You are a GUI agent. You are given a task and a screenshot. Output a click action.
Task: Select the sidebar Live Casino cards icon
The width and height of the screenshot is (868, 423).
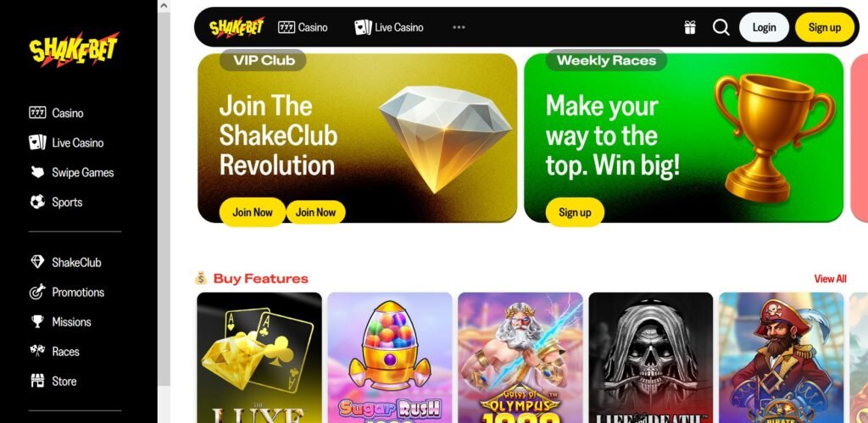click(x=37, y=142)
